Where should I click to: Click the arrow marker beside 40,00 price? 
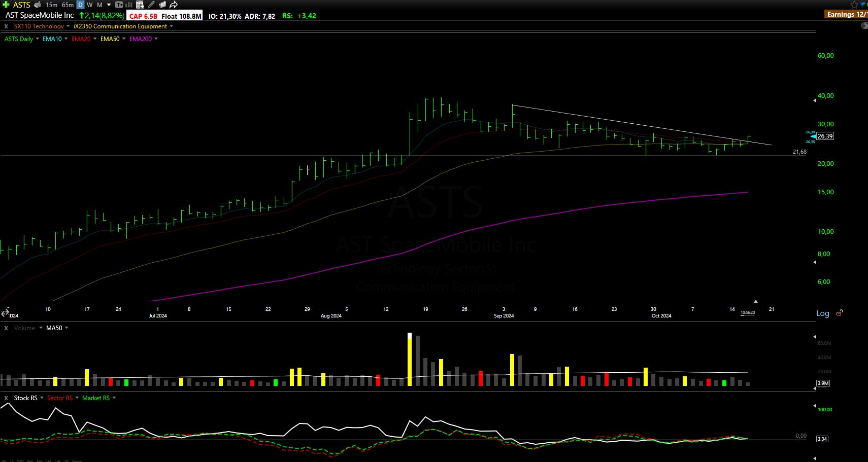(815, 100)
